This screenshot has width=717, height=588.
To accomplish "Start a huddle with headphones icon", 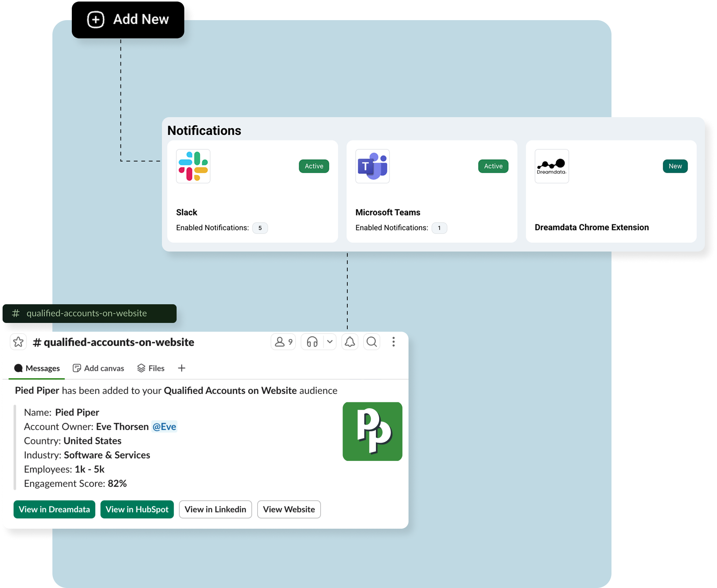I will coord(312,342).
